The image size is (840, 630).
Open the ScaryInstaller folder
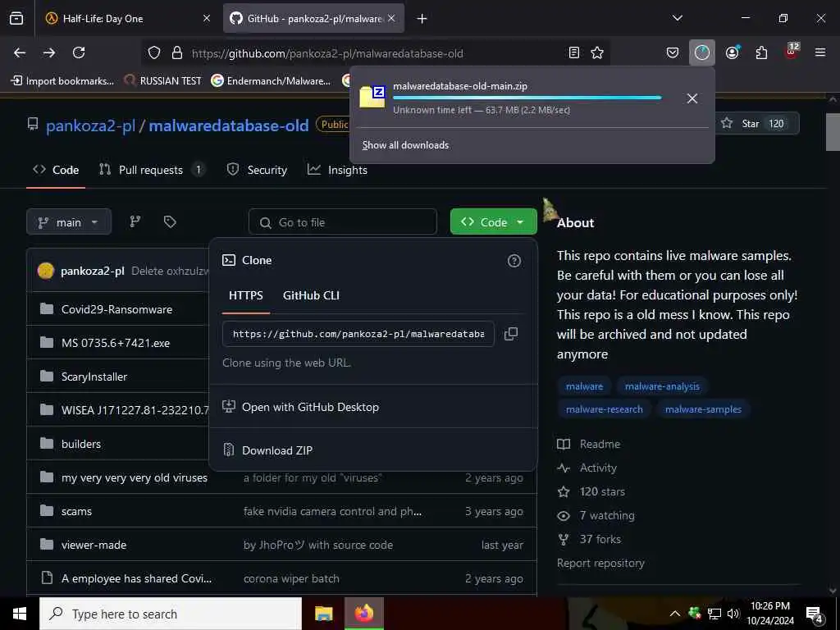pyautogui.click(x=94, y=377)
